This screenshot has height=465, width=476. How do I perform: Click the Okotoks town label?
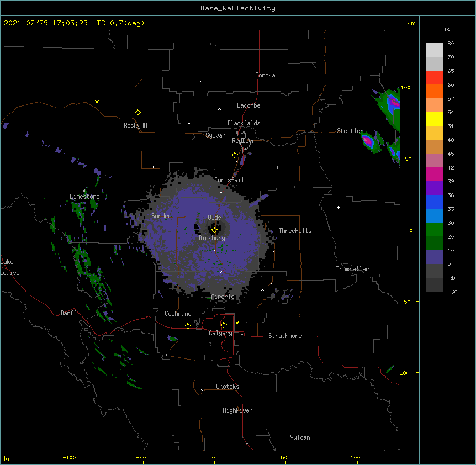228,387
